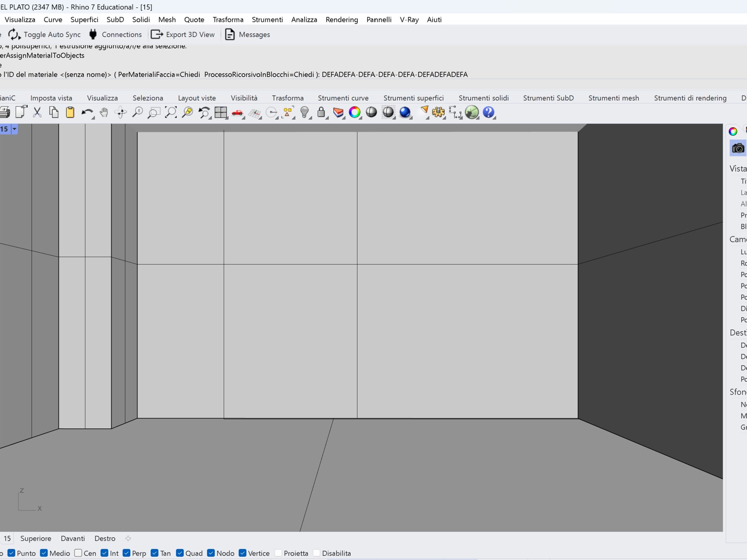Click the Connections button
747x560 pixels.
click(115, 34)
